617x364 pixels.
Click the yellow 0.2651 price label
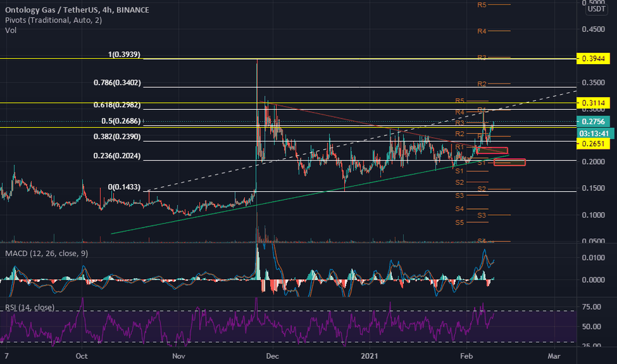pos(593,144)
